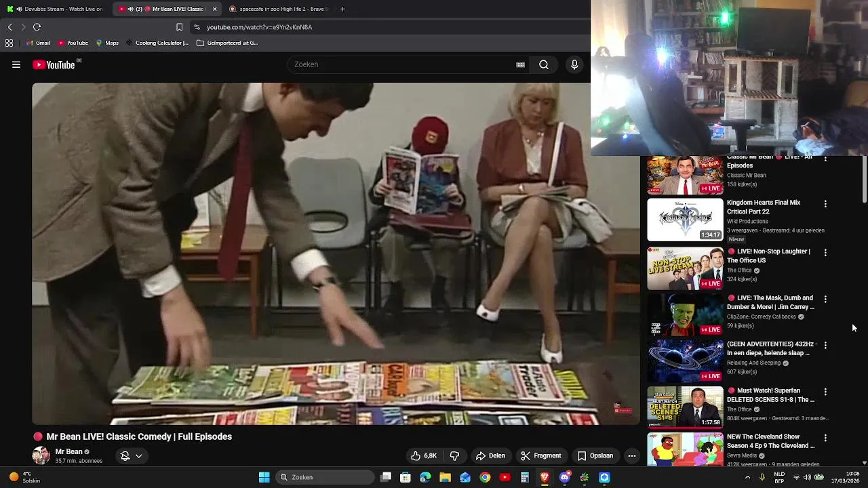This screenshot has width=868, height=488.
Task: Open Calculator from taskbar
Action: pos(524,477)
